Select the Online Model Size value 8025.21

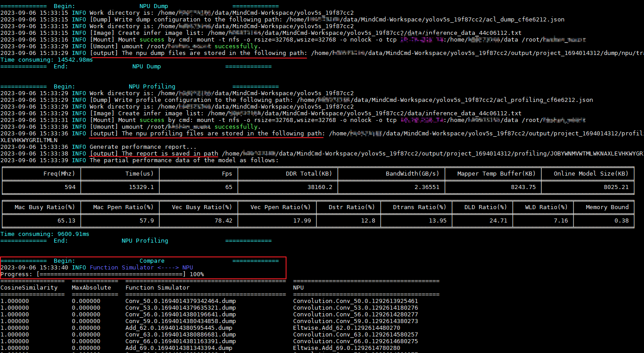[x=616, y=187]
